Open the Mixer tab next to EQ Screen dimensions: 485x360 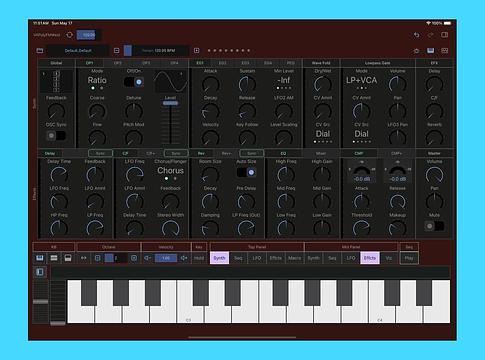(321, 153)
